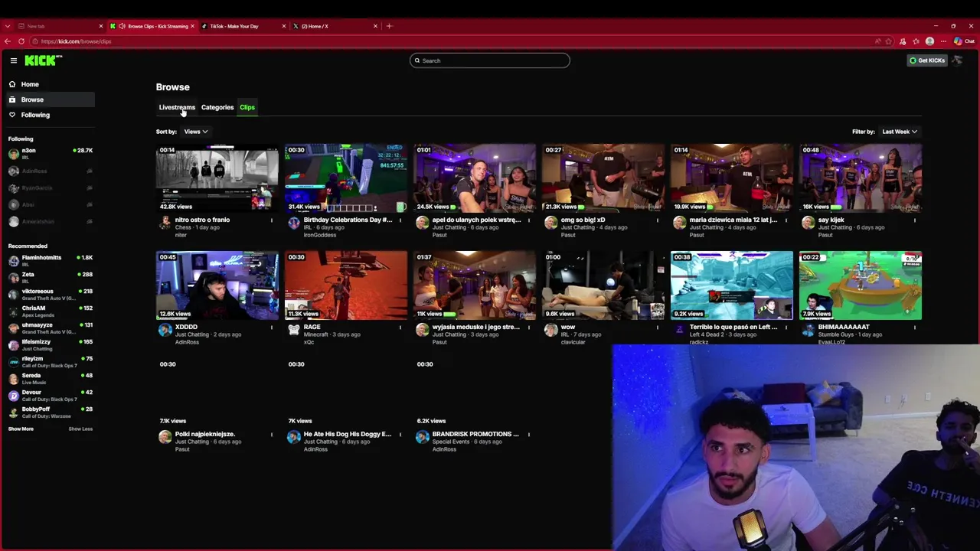
Task: Click the browser address bar URL
Action: pos(76,41)
